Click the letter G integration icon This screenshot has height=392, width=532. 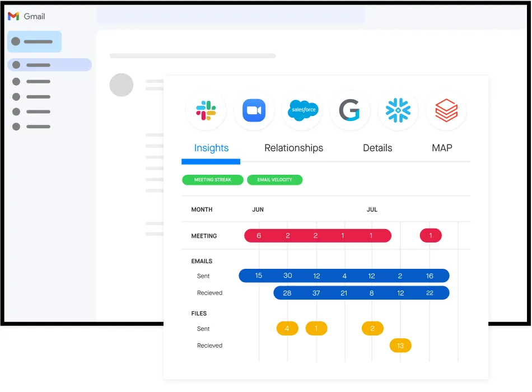(349, 110)
